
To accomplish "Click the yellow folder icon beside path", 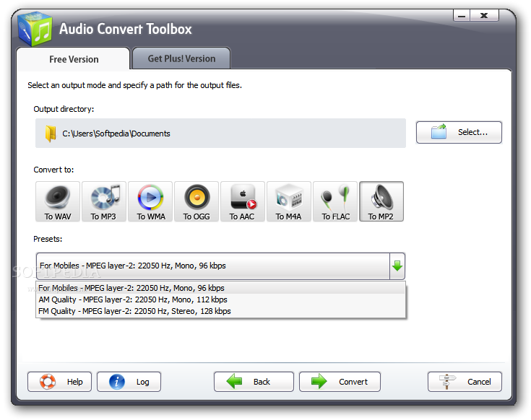I will click(x=51, y=134).
